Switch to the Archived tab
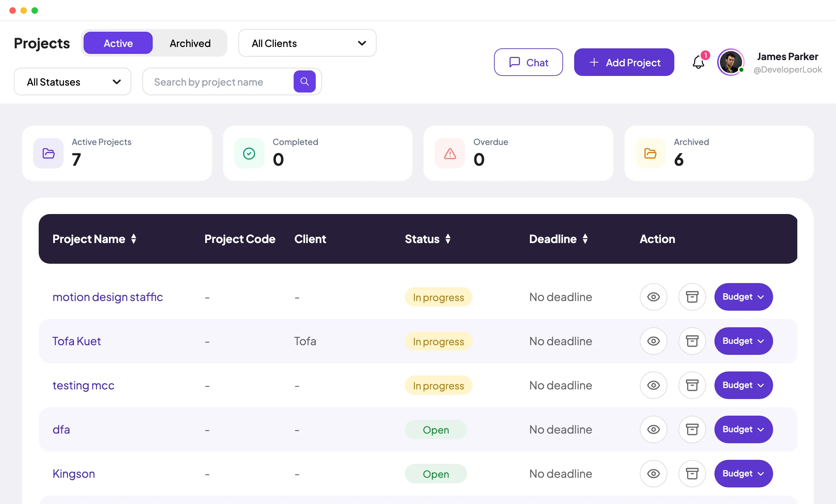This screenshot has height=504, width=836. (x=190, y=43)
